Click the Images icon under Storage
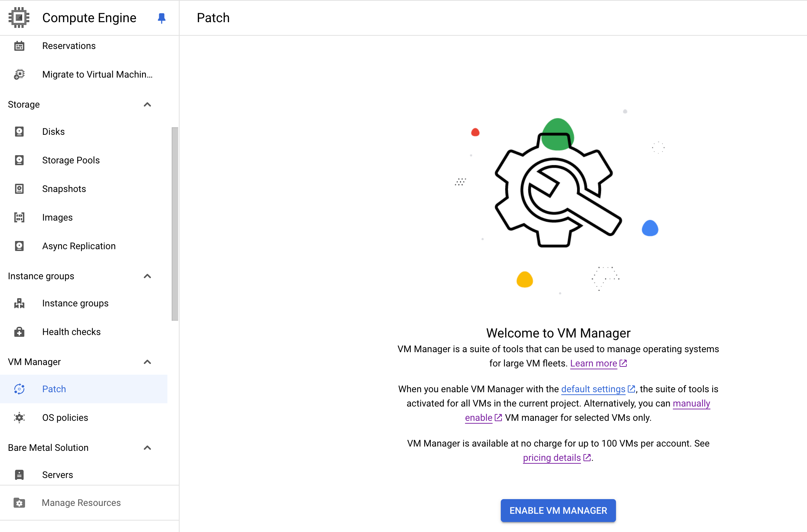The width and height of the screenshot is (807, 532). (x=20, y=217)
